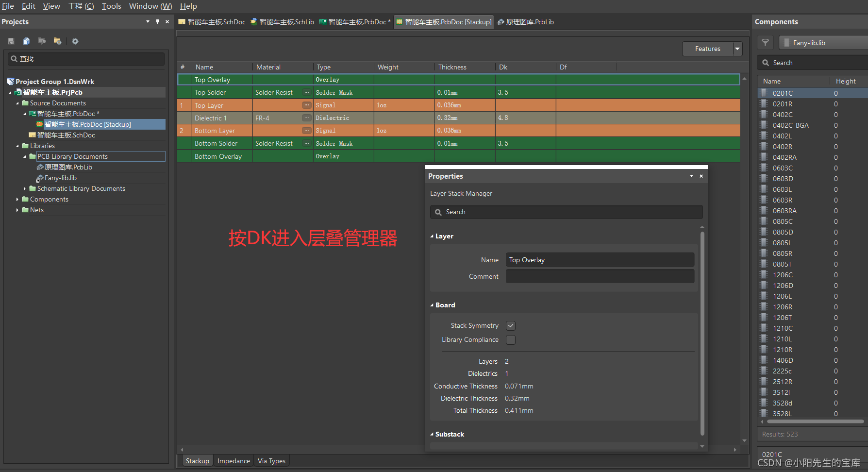Image resolution: width=868 pixels, height=472 pixels.
Task: Open material picker for Dielectric 1 row
Action: pos(307,118)
